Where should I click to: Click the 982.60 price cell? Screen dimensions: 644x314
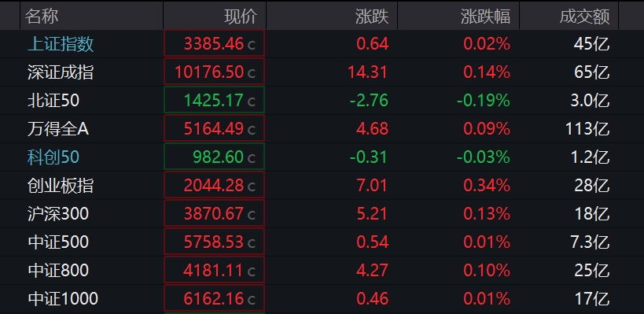[x=214, y=157]
